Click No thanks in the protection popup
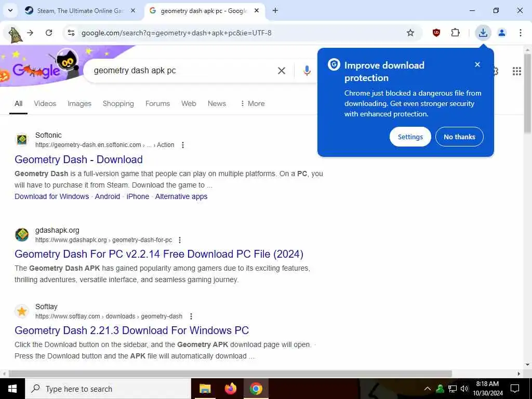This screenshot has width=532, height=399. tap(459, 137)
